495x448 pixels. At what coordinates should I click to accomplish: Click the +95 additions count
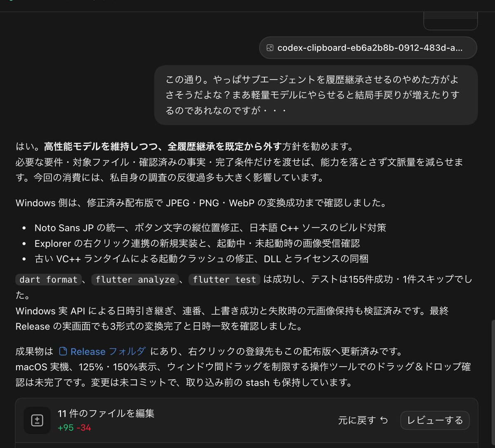(66, 428)
